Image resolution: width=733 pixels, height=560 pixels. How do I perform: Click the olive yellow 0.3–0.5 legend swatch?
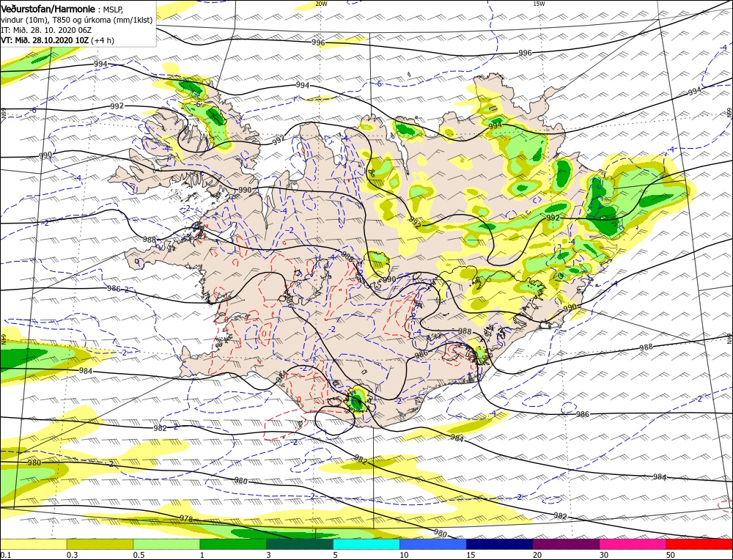(100, 544)
